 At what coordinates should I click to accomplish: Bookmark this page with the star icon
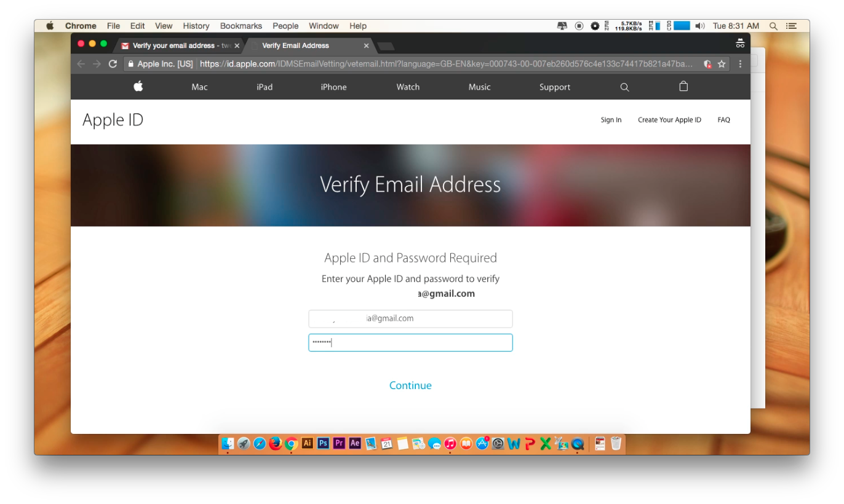[x=722, y=64]
